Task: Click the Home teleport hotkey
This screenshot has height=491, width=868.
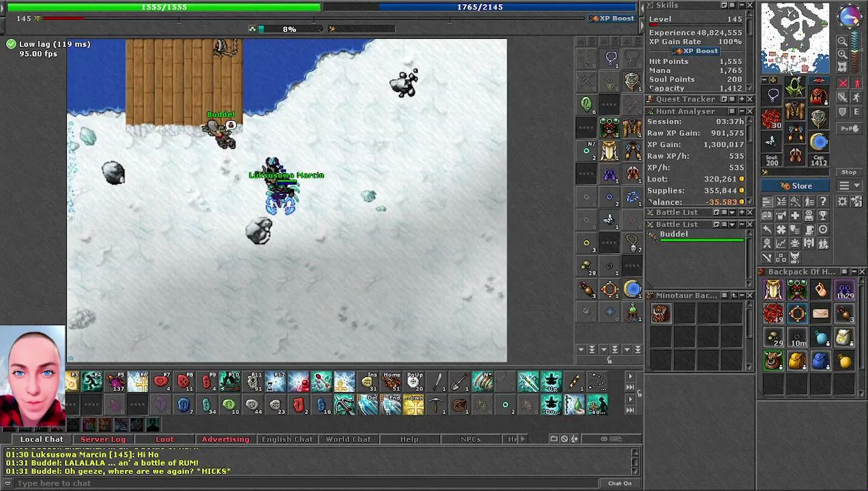Action: (391, 382)
